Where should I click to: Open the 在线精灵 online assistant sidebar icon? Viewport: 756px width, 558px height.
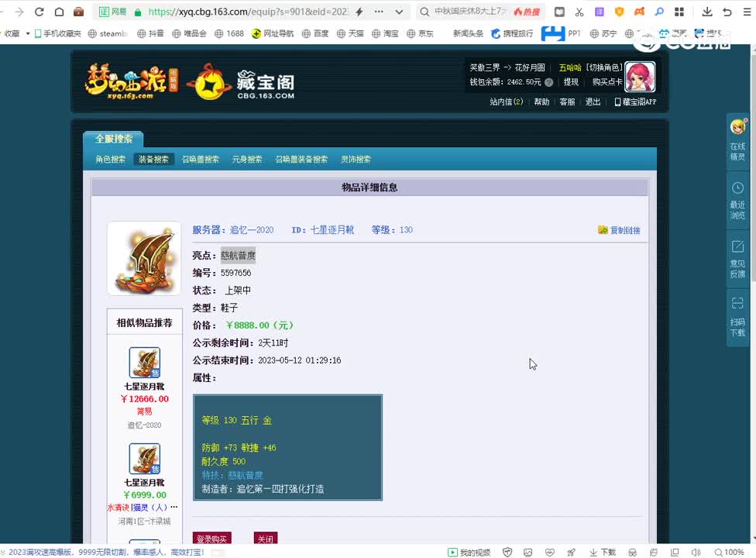tap(737, 139)
